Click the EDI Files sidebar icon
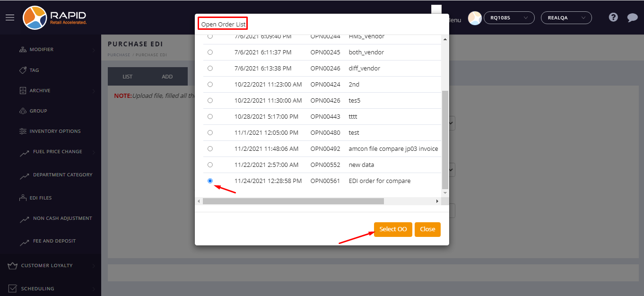Image resolution: width=644 pixels, height=296 pixels. pyautogui.click(x=23, y=198)
